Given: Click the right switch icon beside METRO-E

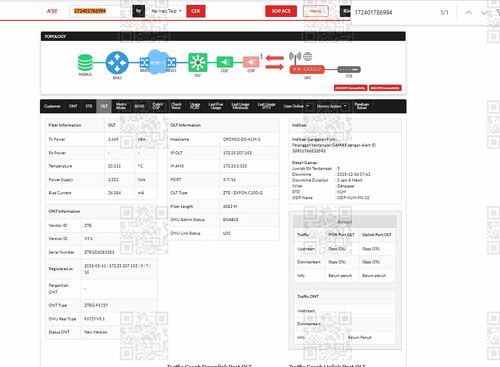Looking at the screenshot, I should [171, 63].
